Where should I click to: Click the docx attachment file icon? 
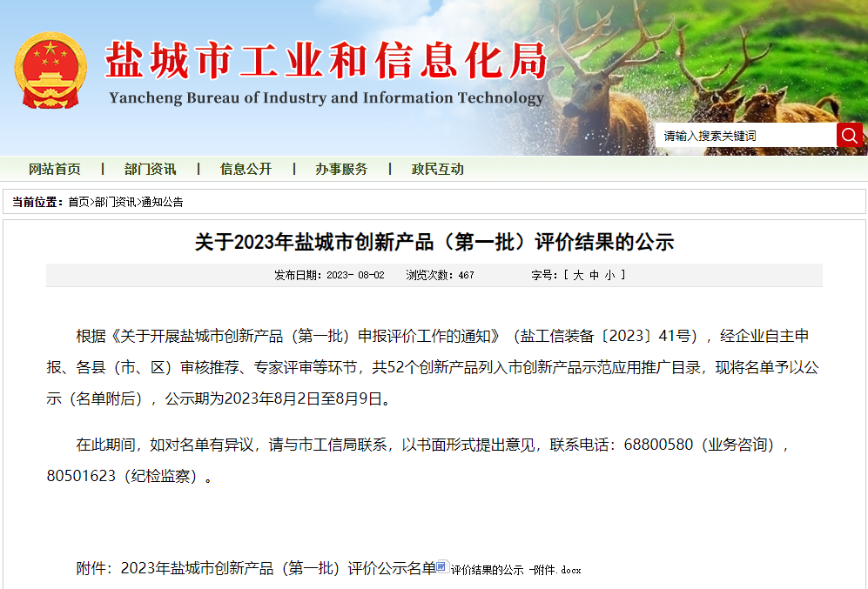[442, 567]
